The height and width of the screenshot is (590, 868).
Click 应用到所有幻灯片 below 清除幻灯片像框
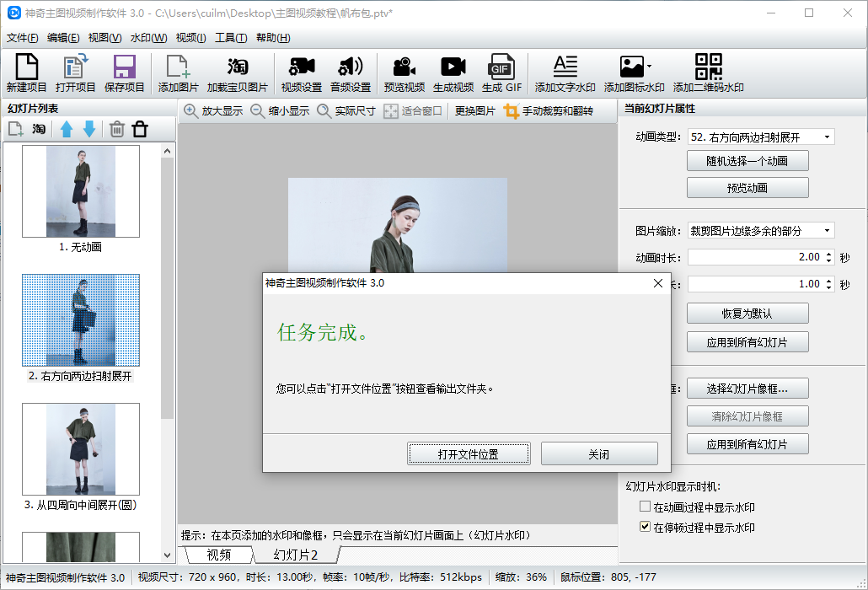[x=747, y=444]
